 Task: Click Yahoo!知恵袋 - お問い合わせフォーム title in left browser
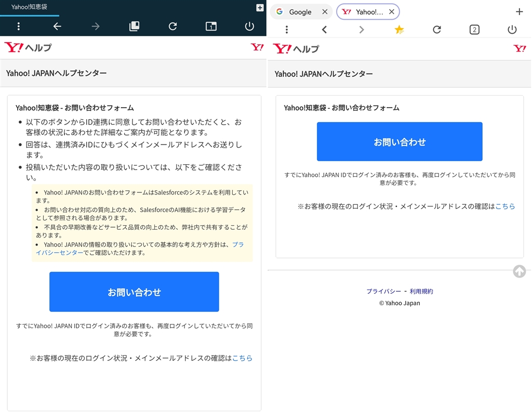(75, 108)
